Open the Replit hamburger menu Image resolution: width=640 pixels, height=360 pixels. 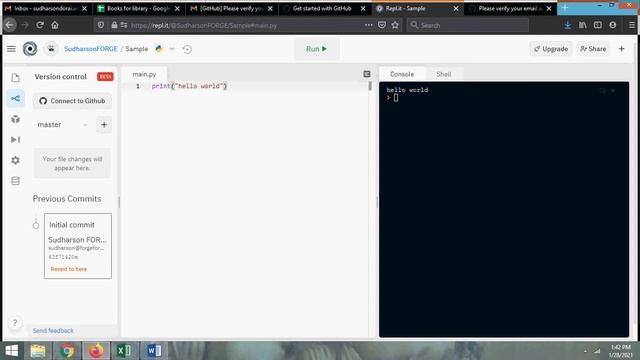point(11,49)
